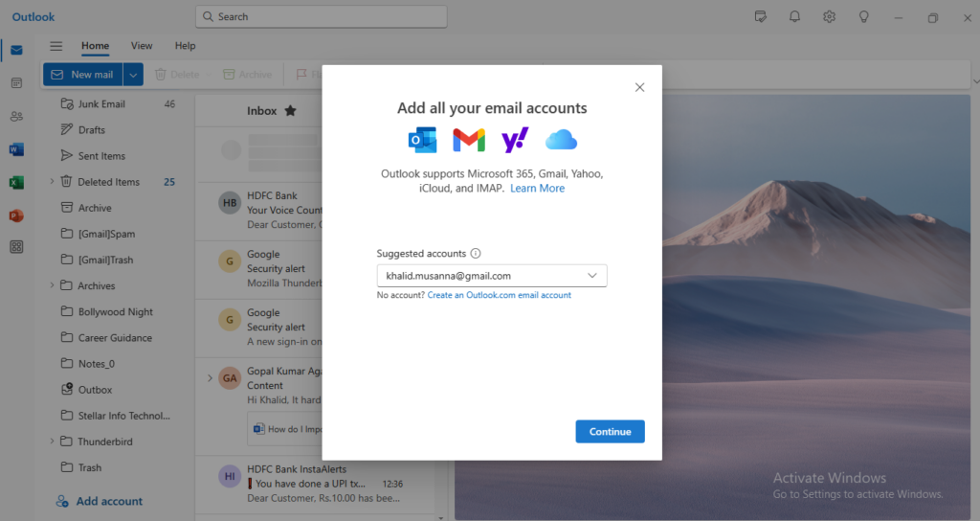Open the My Day note icon in title bar
The width and height of the screenshot is (980, 521).
point(761,17)
